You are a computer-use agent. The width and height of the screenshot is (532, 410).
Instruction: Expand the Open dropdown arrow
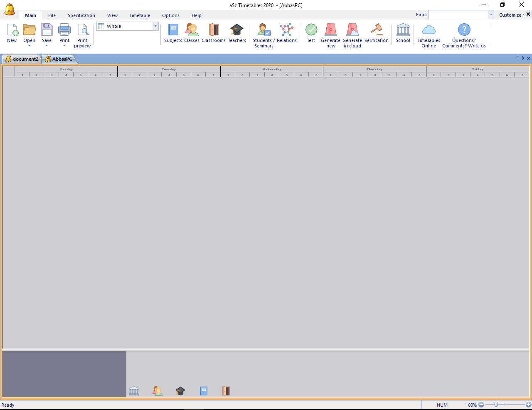30,46
